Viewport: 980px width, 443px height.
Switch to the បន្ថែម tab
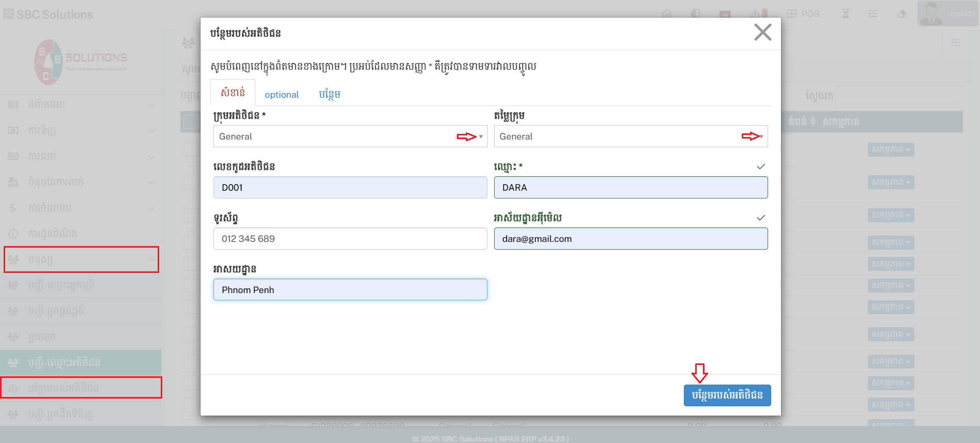329,95
